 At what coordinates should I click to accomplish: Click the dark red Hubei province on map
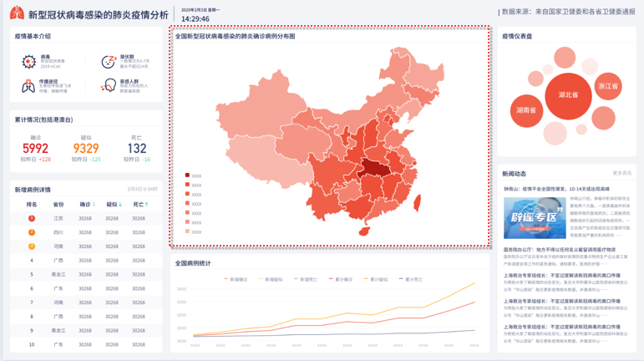tap(373, 169)
